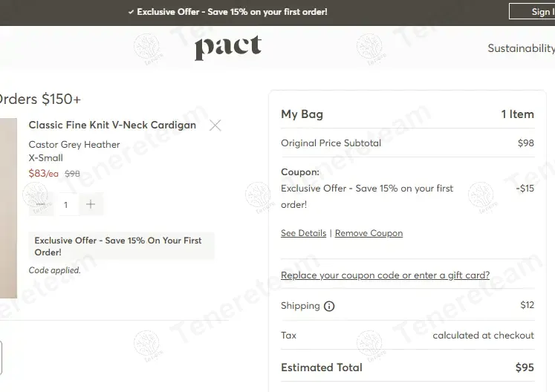Viewport: 555px width, 392px height.
Task: Click the Code applied status text
Action: tap(54, 270)
